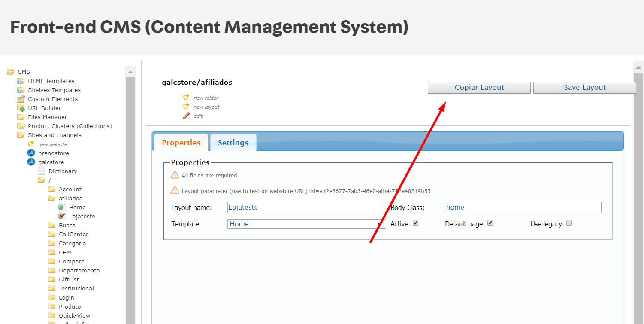644x324 pixels.
Task: Enable the Use legacy checkbox
Action: click(x=569, y=223)
